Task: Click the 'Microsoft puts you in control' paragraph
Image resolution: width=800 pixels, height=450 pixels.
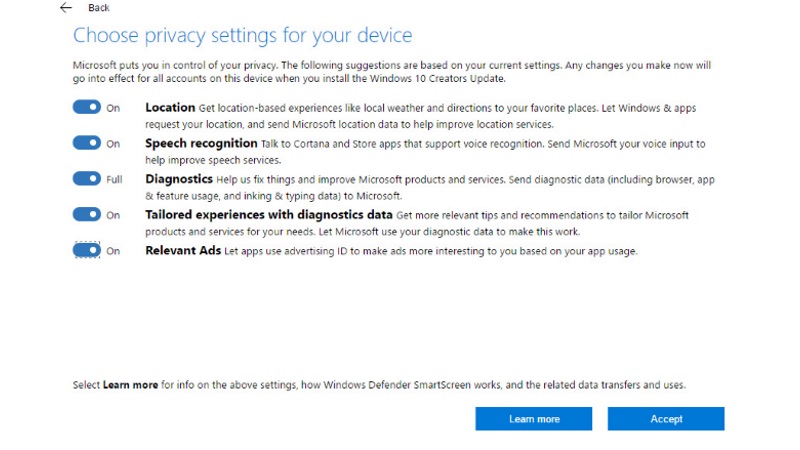Action: [x=392, y=72]
